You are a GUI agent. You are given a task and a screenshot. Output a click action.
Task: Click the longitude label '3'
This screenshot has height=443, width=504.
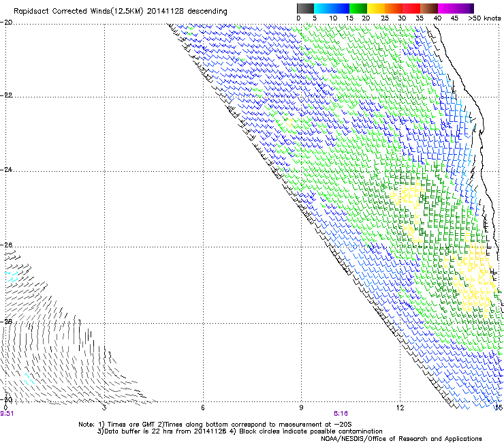coord(104,408)
